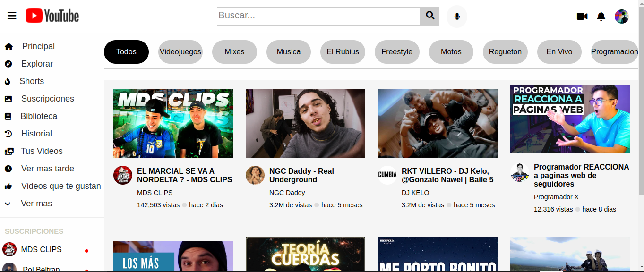Open the NGC Daddy video thumbnail

point(305,123)
